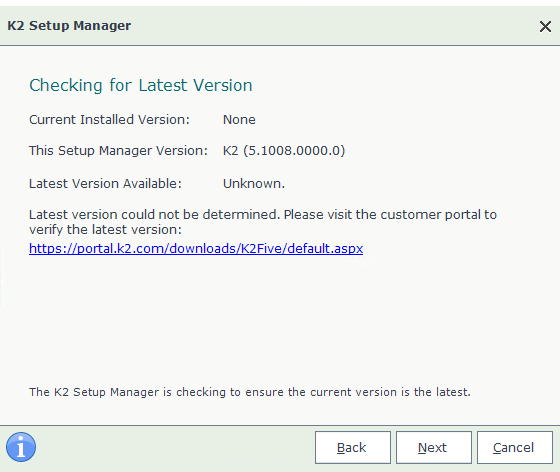The height and width of the screenshot is (472, 560).
Task: Click the K2 Setup Manager title text
Action: click(69, 26)
